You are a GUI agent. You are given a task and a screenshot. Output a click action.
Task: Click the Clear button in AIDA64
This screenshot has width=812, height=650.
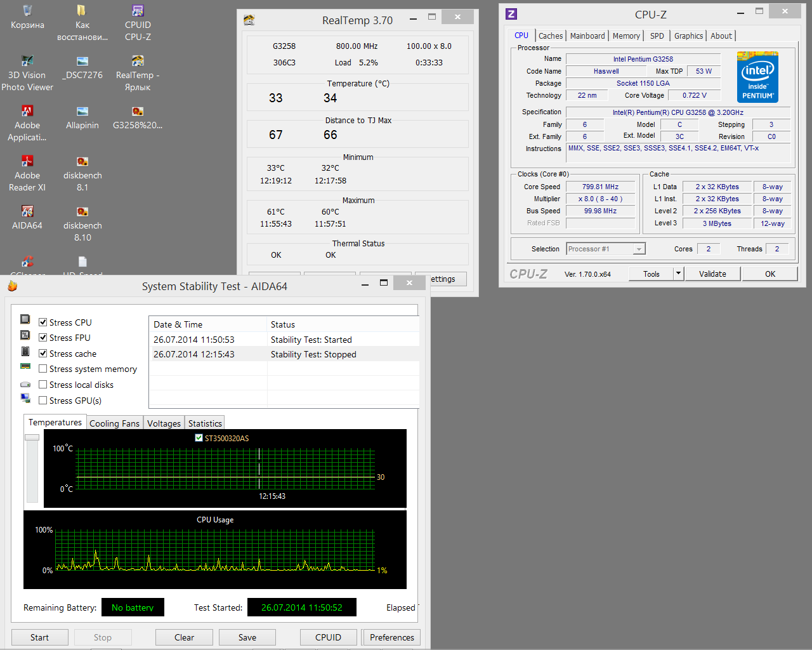(184, 637)
